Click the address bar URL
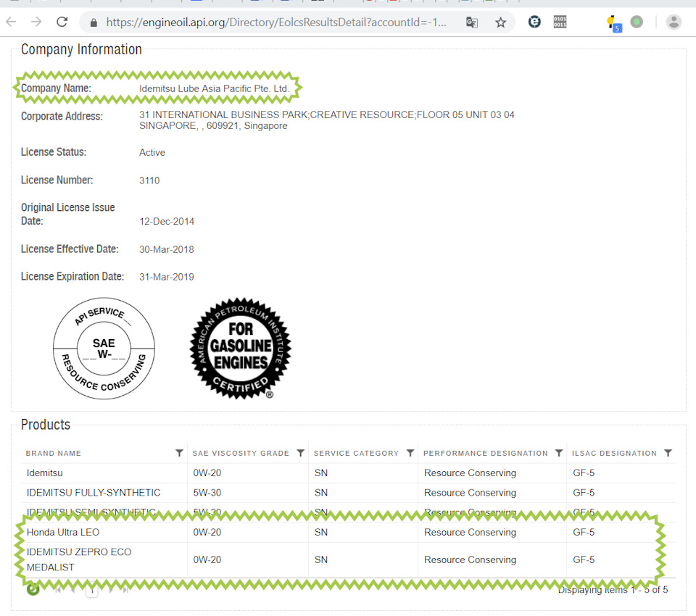 tap(276, 22)
